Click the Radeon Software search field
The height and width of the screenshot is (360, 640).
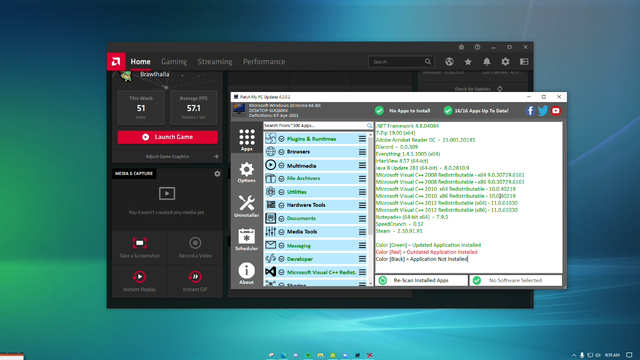click(401, 62)
